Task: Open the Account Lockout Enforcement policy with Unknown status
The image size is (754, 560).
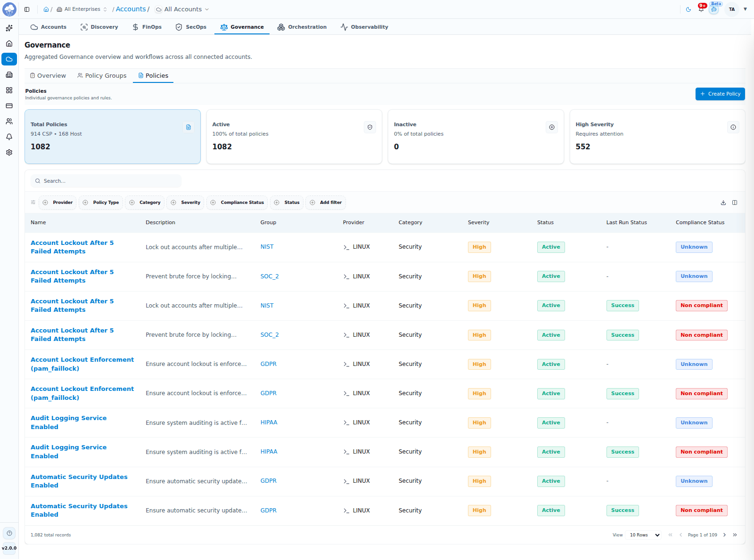Action: pos(82,364)
